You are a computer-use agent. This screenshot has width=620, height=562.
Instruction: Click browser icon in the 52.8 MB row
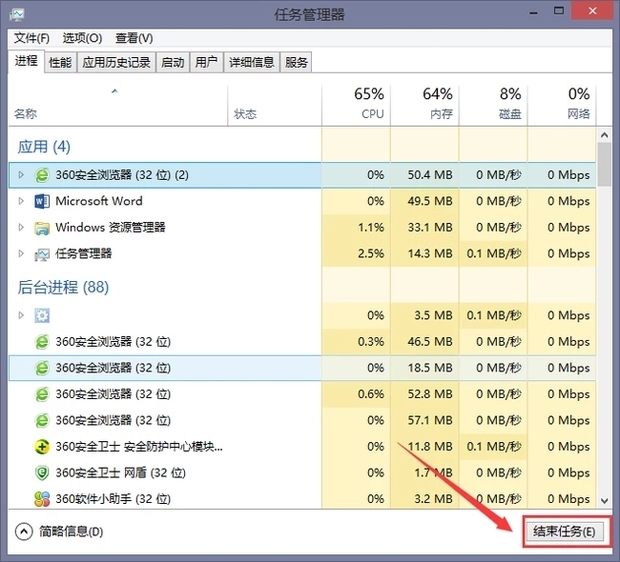(x=42, y=394)
